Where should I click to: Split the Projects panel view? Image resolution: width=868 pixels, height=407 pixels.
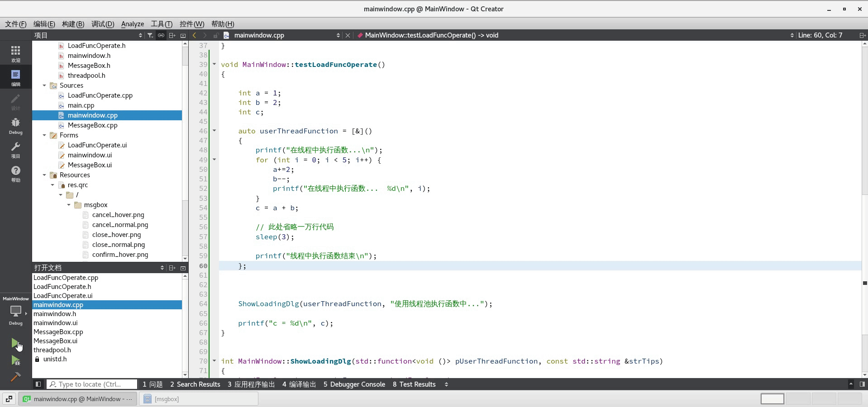[x=172, y=35]
